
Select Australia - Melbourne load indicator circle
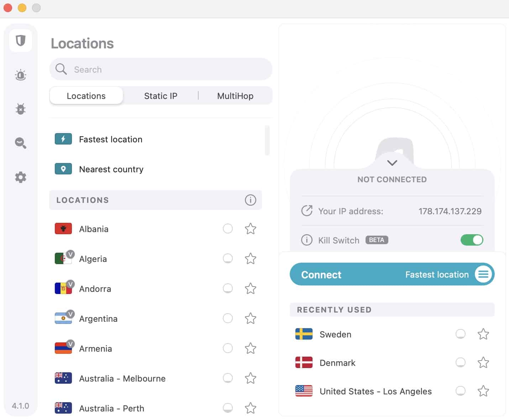coord(228,378)
